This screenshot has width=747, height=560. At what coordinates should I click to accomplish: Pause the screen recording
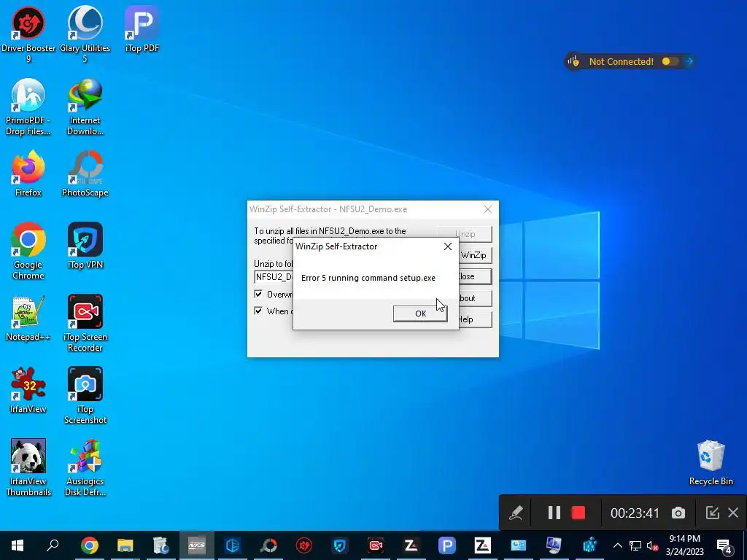point(554,513)
